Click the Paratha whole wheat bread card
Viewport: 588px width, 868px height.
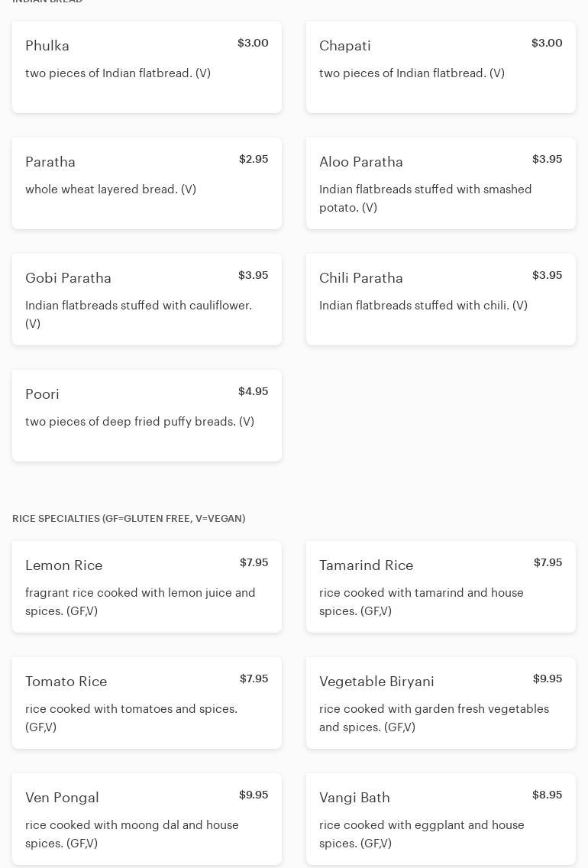[x=147, y=183]
